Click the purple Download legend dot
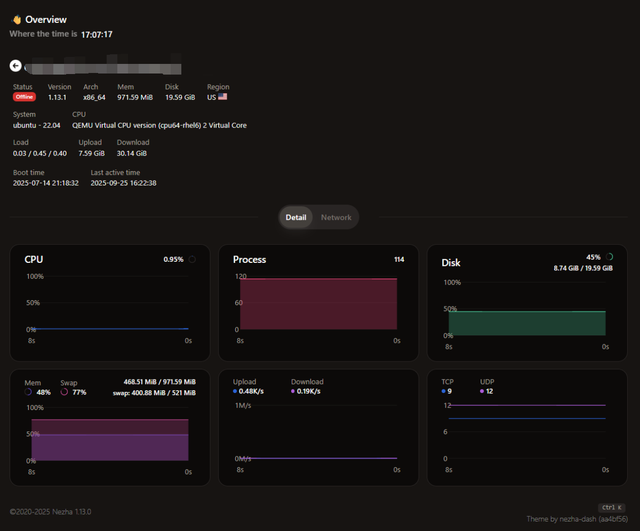The height and width of the screenshot is (531, 640). [x=293, y=391]
